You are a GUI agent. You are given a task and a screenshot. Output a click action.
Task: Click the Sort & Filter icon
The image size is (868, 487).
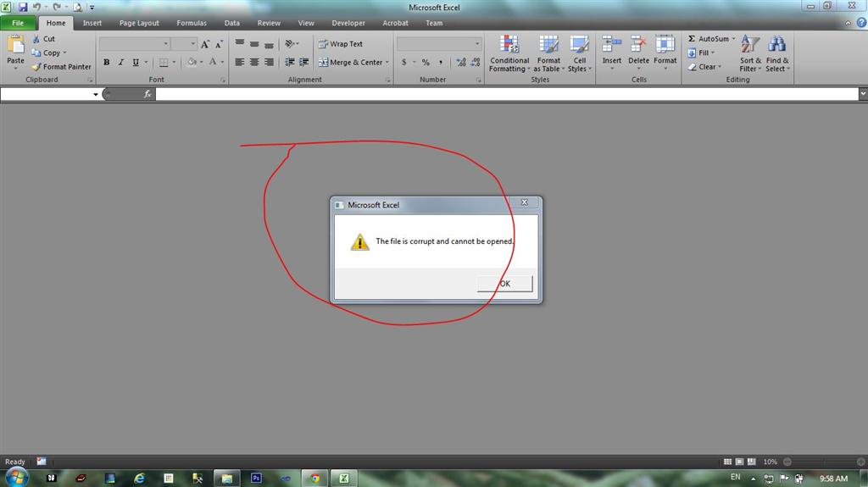[750, 44]
